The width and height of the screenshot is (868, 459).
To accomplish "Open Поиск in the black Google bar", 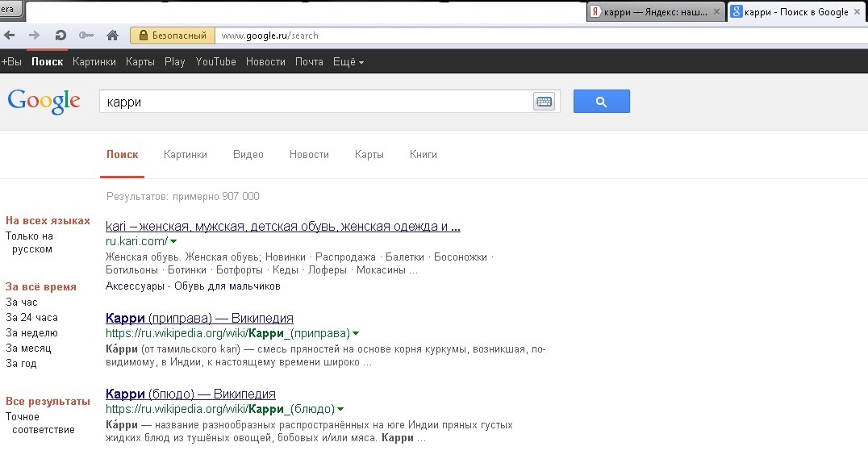I will point(47,61).
